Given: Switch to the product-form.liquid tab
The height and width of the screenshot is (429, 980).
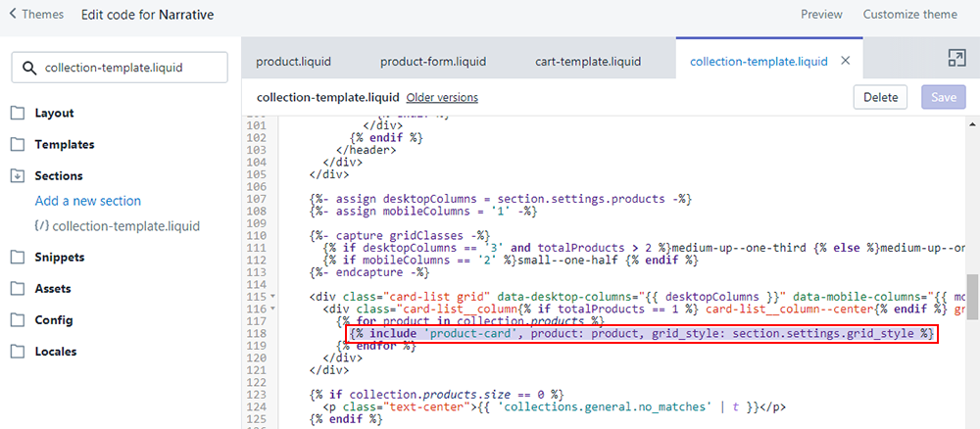Looking at the screenshot, I should 431,61.
